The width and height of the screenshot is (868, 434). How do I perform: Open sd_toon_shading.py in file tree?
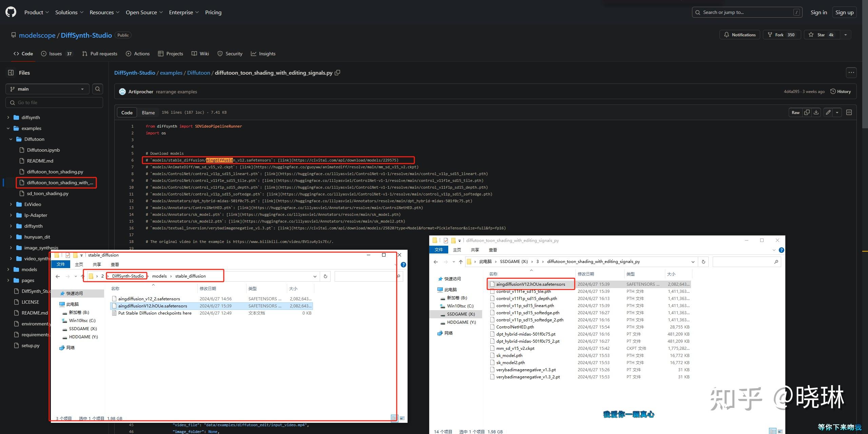48,193
